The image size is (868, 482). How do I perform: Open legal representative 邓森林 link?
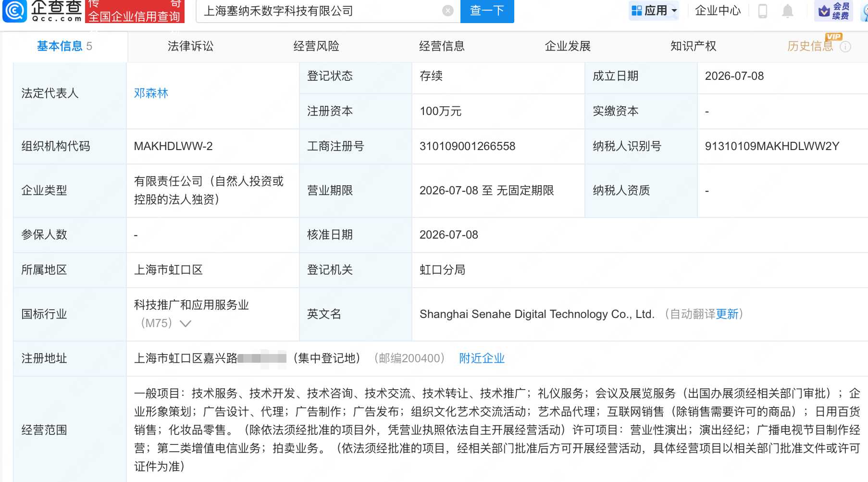tap(151, 93)
